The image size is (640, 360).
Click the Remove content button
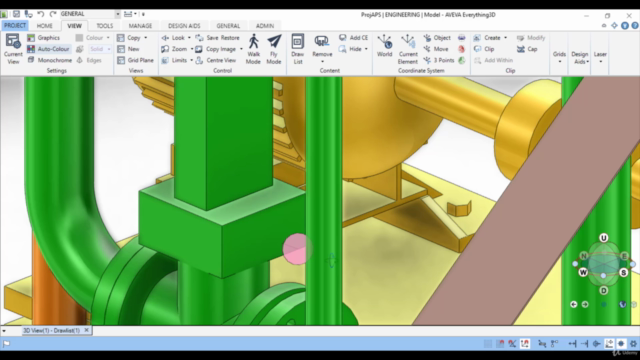[x=322, y=49]
